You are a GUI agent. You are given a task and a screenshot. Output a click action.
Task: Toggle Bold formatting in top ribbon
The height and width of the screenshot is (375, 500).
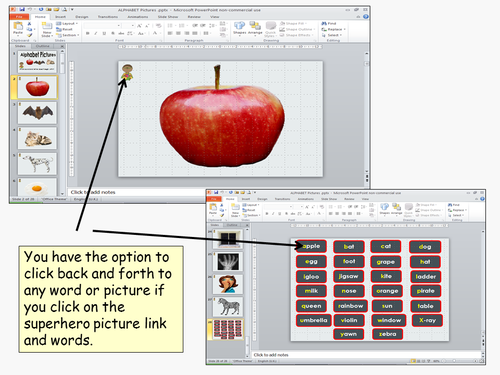pos(88,33)
